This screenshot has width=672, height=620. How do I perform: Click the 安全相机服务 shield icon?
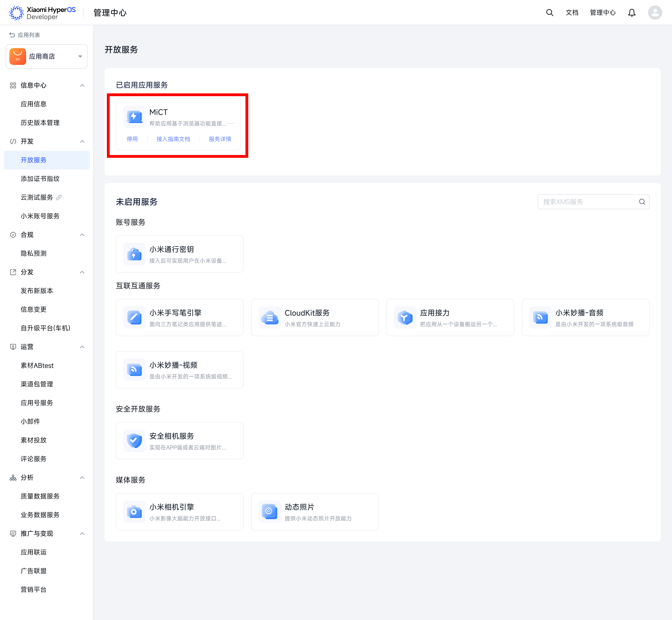(134, 441)
